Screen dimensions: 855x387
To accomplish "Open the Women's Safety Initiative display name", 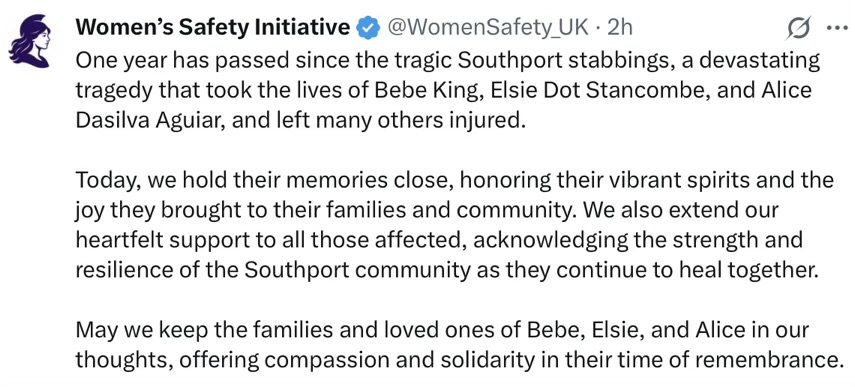I will [213, 27].
